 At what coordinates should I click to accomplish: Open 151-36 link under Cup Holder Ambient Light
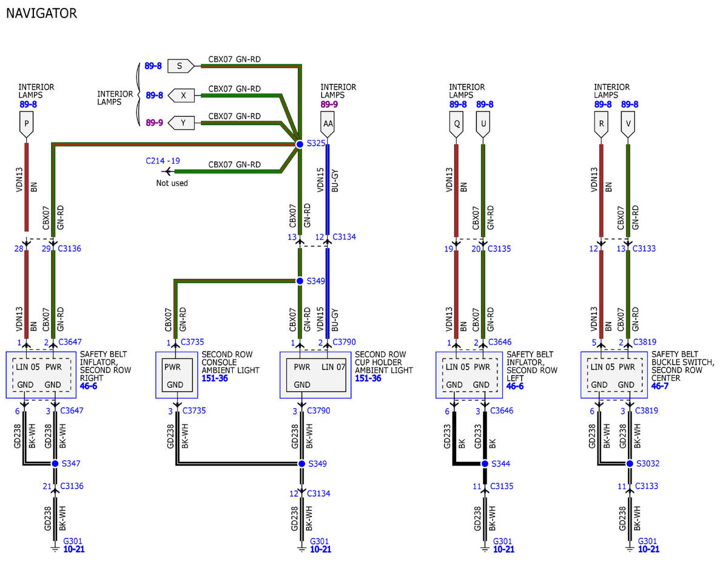pos(368,378)
